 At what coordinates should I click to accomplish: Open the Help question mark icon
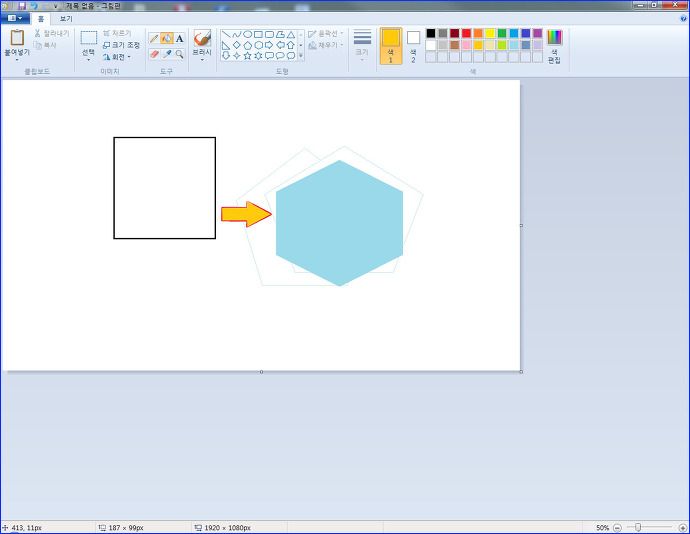click(x=683, y=18)
